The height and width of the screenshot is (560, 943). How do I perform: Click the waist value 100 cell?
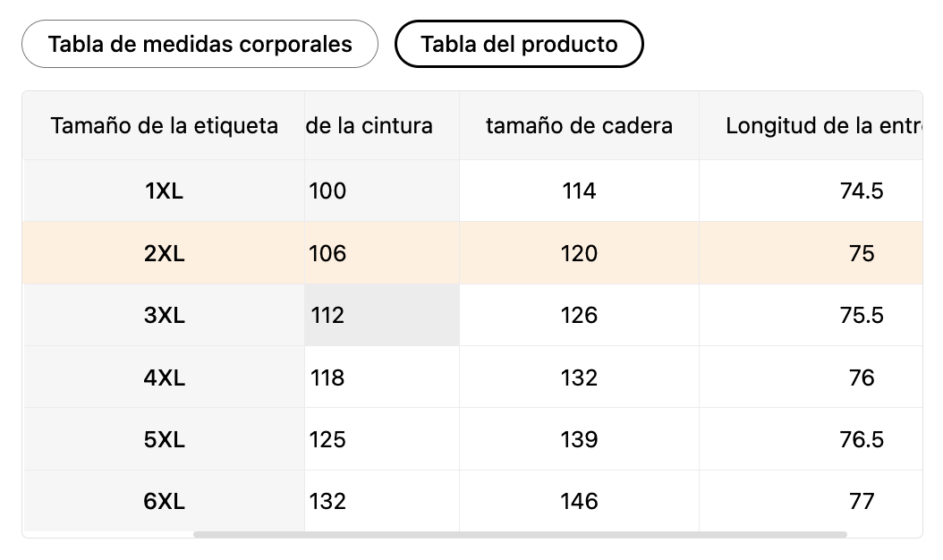tap(327, 191)
